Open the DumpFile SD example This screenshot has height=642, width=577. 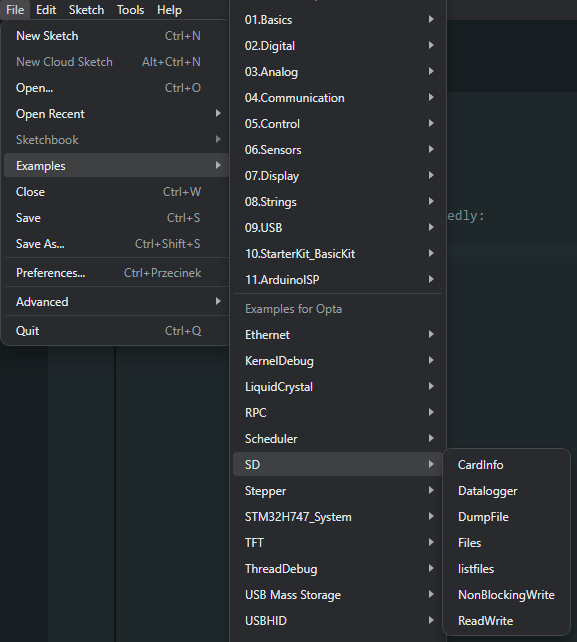pyautogui.click(x=507, y=517)
